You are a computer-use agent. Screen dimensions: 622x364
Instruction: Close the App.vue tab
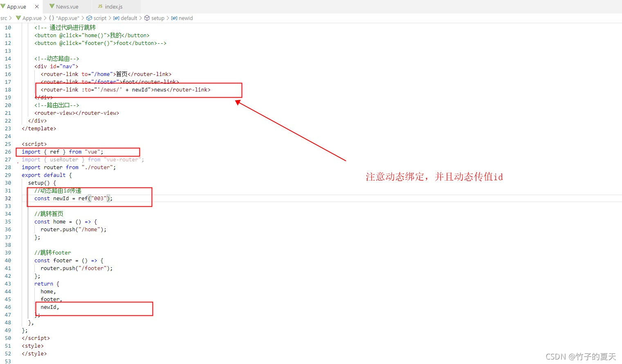click(x=37, y=7)
